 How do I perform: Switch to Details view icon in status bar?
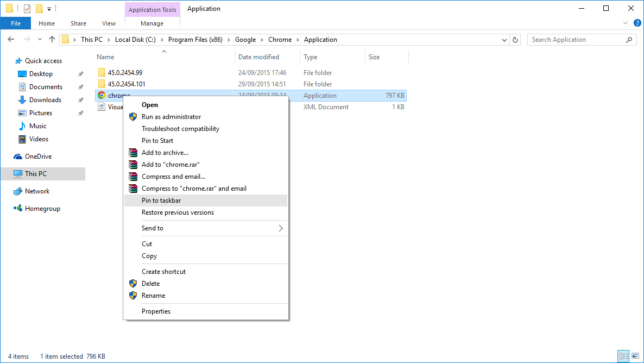(623, 356)
